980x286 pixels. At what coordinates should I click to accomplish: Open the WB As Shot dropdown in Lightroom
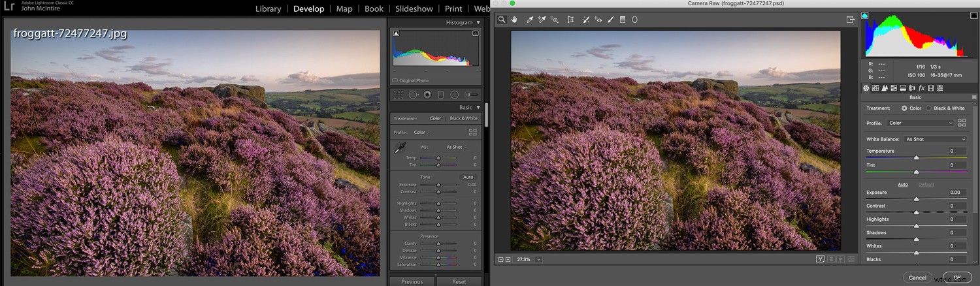pos(456,147)
